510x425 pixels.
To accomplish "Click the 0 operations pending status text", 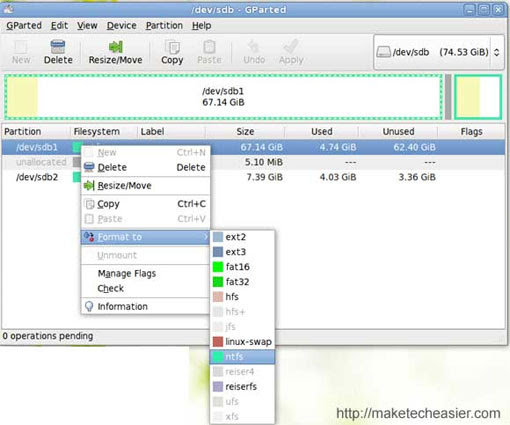I will pyautogui.click(x=48, y=336).
